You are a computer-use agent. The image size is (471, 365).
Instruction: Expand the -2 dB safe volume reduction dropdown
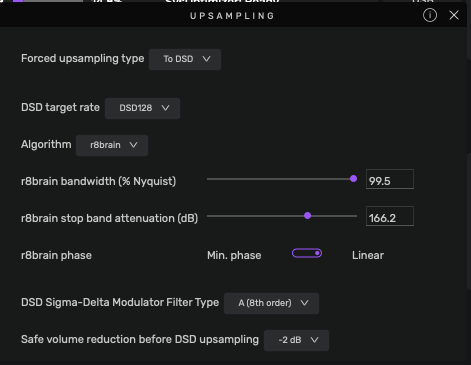pyautogui.click(x=296, y=340)
